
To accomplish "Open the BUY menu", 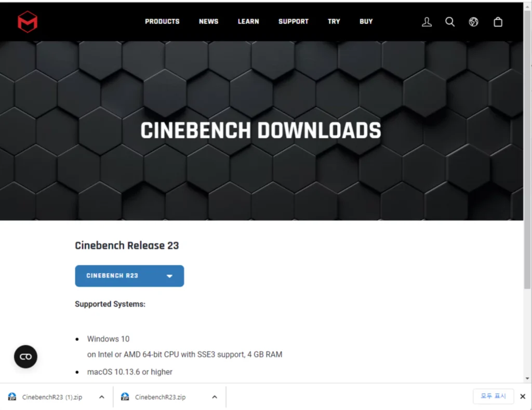I will pyautogui.click(x=366, y=21).
